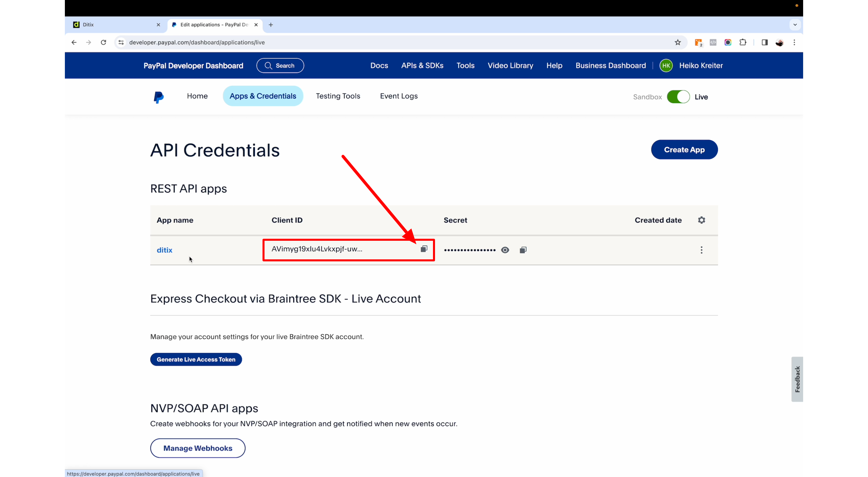
Task: Reveal the hidden Secret with eye icon
Action: tap(505, 250)
